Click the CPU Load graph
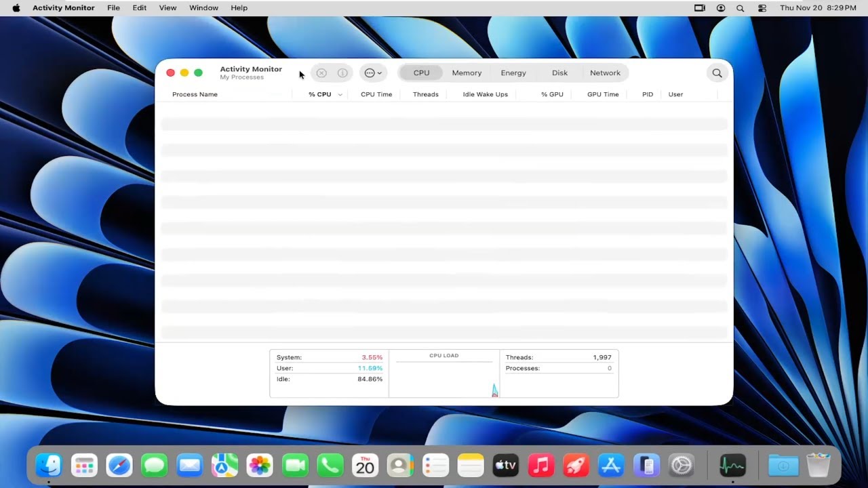Image resolution: width=868 pixels, height=488 pixels. (x=444, y=374)
